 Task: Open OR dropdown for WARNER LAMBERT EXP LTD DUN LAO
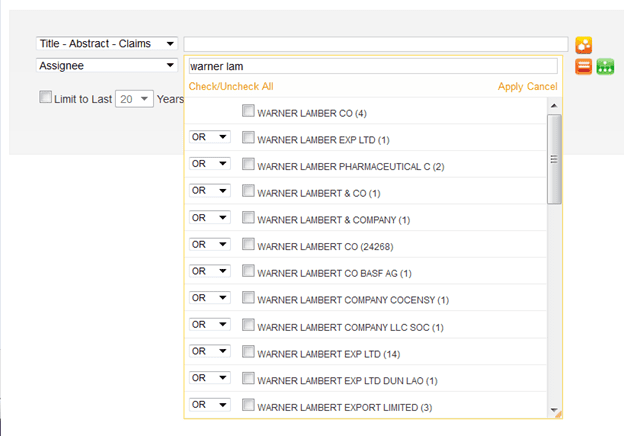(x=210, y=378)
